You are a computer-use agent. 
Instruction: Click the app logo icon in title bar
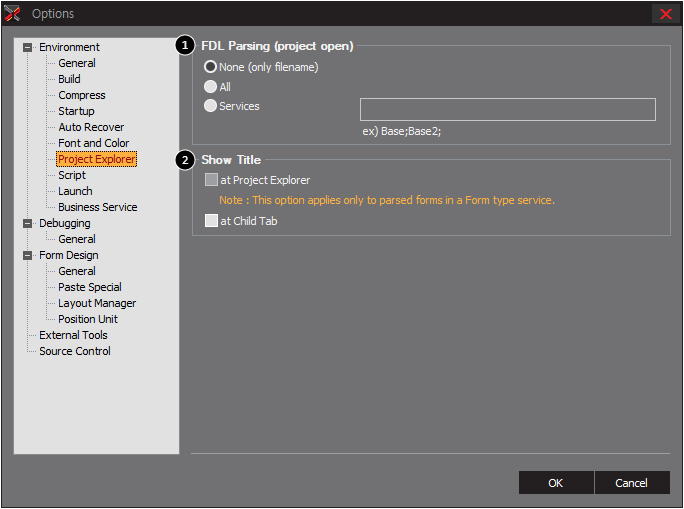[12, 14]
